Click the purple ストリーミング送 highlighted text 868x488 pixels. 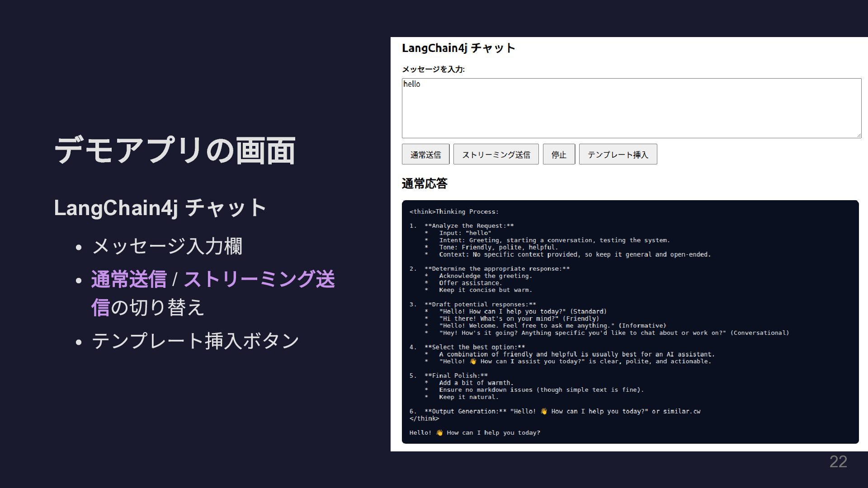point(259,279)
